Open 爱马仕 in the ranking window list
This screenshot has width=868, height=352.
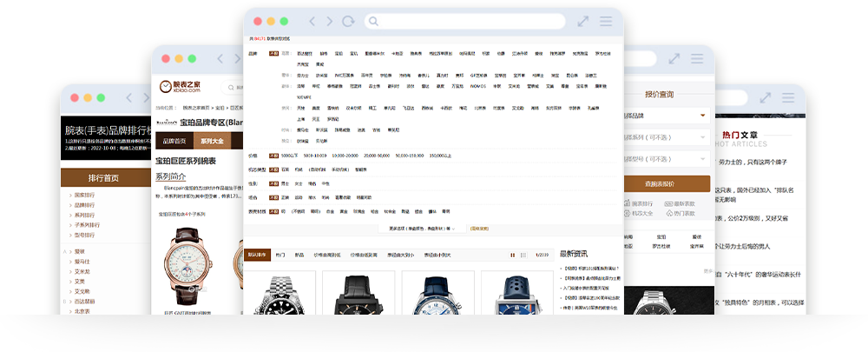(82, 262)
